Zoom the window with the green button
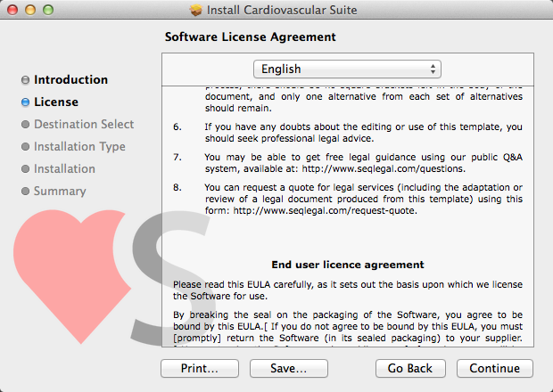This screenshot has height=392, width=553. click(x=48, y=10)
